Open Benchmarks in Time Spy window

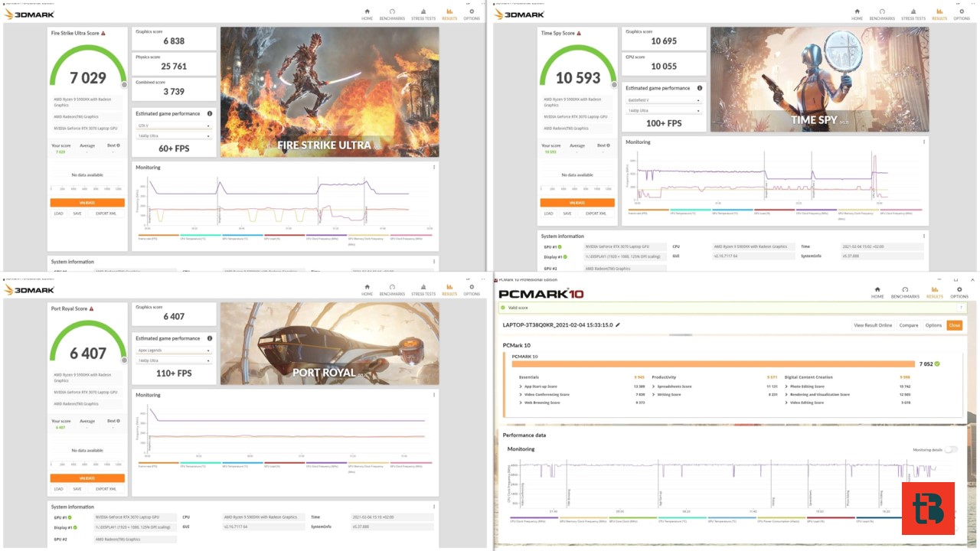882,14
